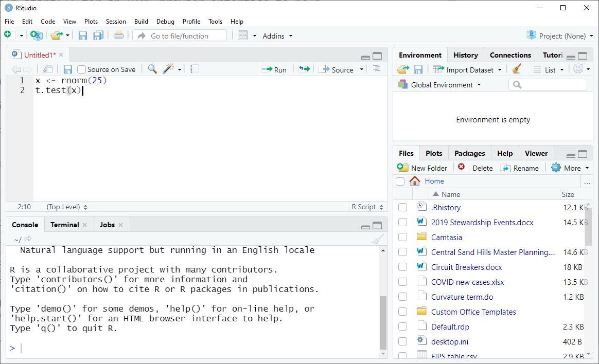Image resolution: width=599 pixels, height=364 pixels.
Task: Refresh the Environment pane with the refresh icon
Action: coord(579,68)
